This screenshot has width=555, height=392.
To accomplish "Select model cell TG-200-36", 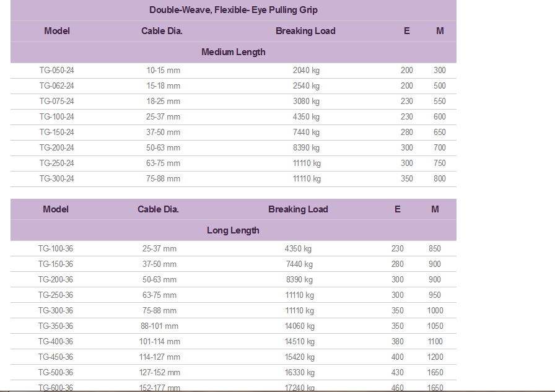I will [x=56, y=280].
